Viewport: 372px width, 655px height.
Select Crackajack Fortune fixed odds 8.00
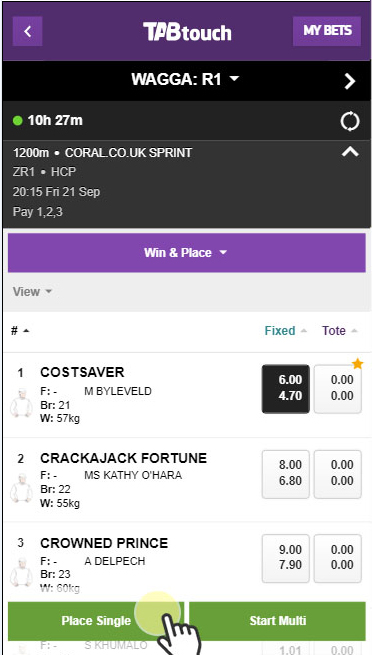[x=286, y=474]
